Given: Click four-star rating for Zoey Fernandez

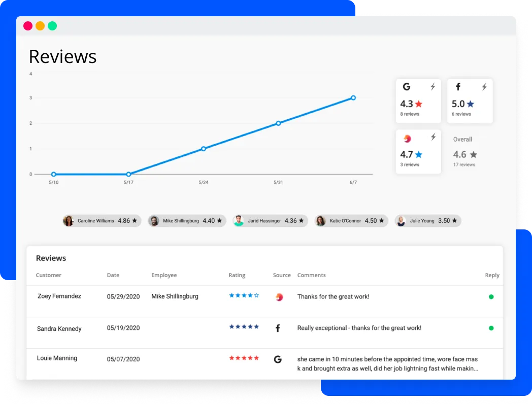Looking at the screenshot, I should 244,295.
